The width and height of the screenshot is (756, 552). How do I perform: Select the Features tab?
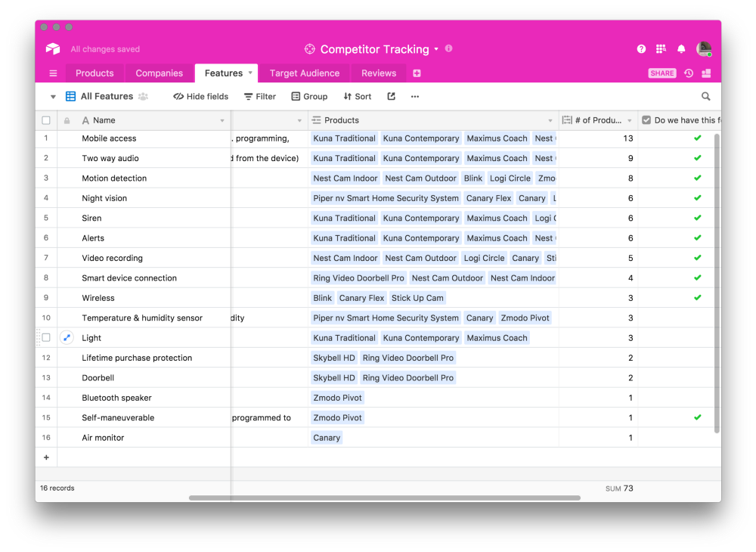pyautogui.click(x=224, y=73)
